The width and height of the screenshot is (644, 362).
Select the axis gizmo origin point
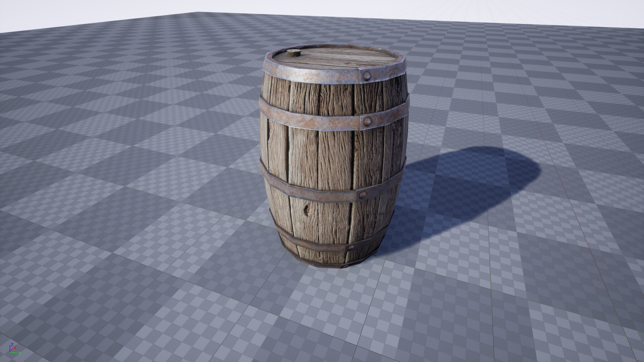[10, 352]
